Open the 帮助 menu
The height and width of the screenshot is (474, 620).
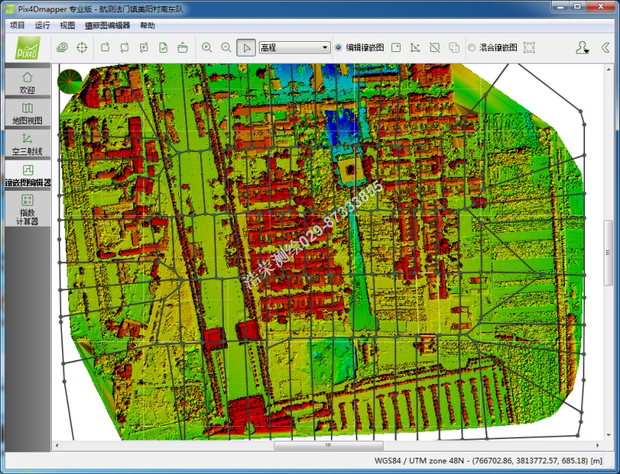147,26
